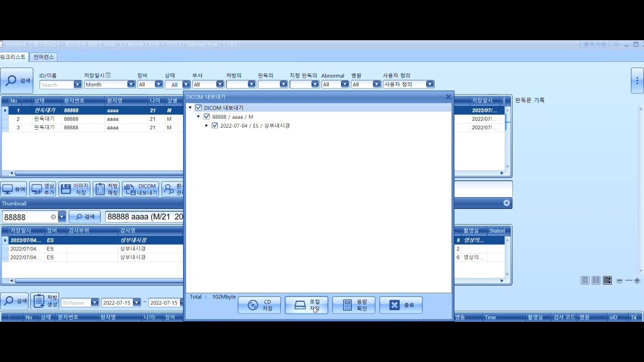Open the 88888 patient ID dropdown arrow
The height and width of the screenshot is (362, 644).
[x=62, y=217]
